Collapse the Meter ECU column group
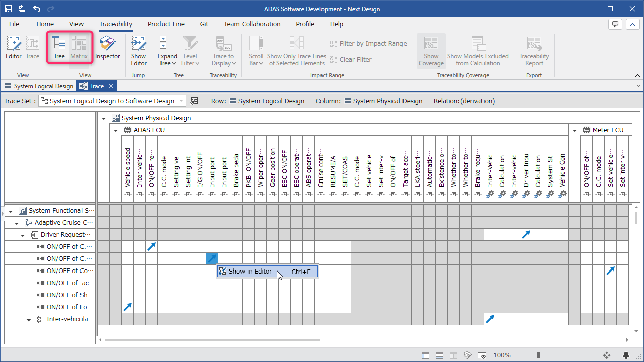644x362 pixels. click(575, 130)
